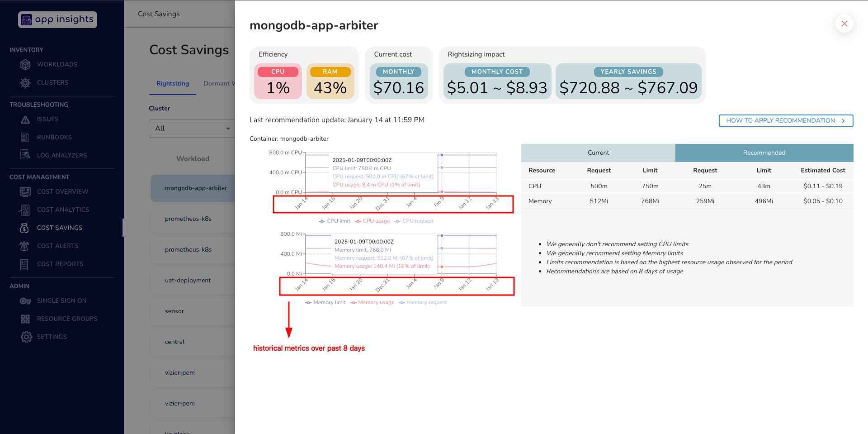Click the Issues warning triangle icon
The image size is (868, 434).
(x=25, y=119)
